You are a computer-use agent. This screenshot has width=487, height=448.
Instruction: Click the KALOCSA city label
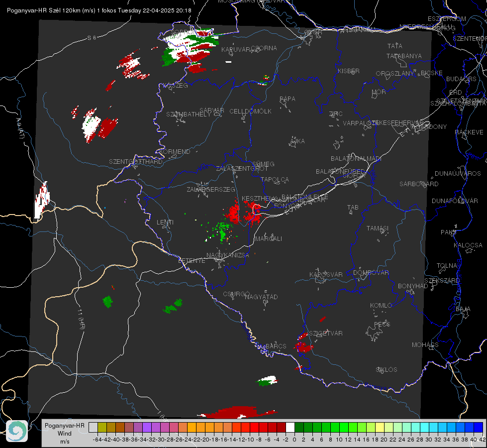point(468,245)
